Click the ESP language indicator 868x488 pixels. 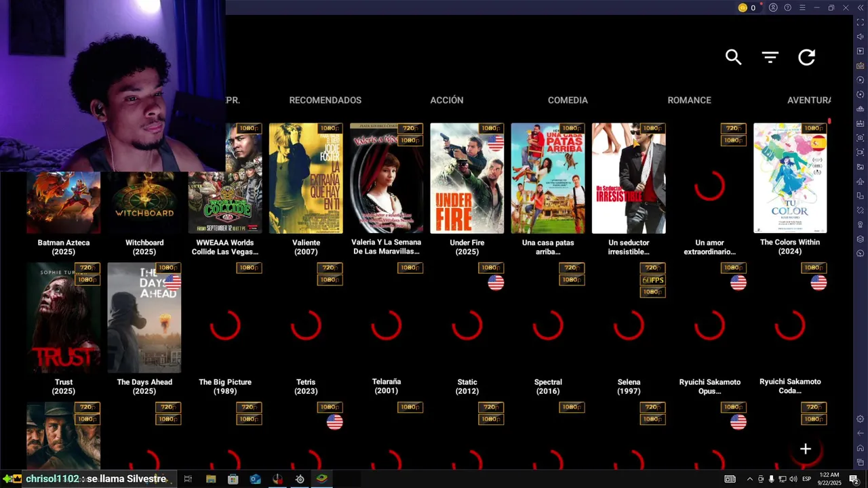pyautogui.click(x=807, y=479)
